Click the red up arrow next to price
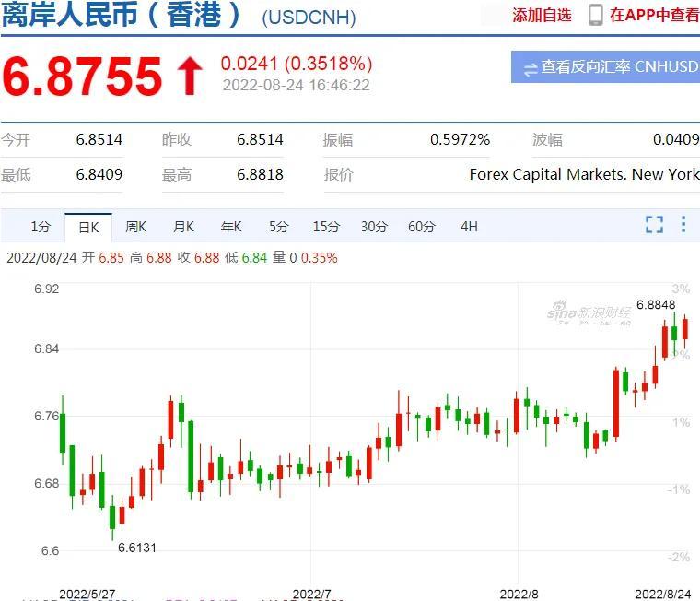700x601 pixels. [x=190, y=76]
